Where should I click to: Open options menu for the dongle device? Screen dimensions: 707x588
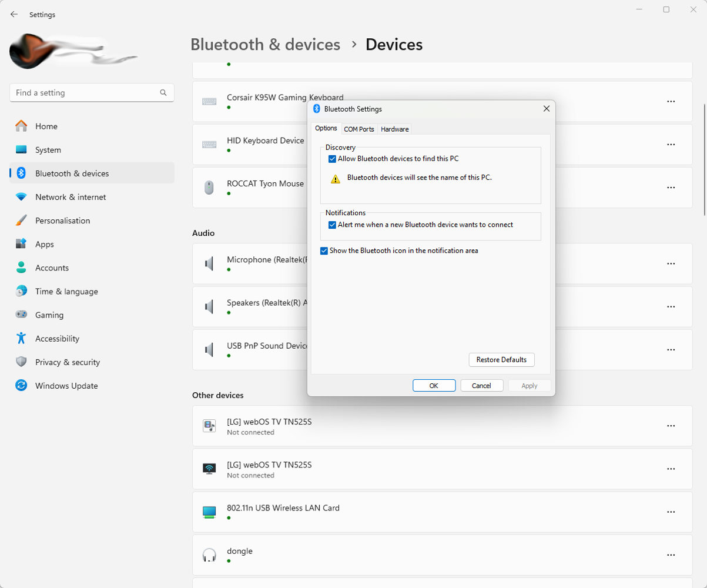671,554
